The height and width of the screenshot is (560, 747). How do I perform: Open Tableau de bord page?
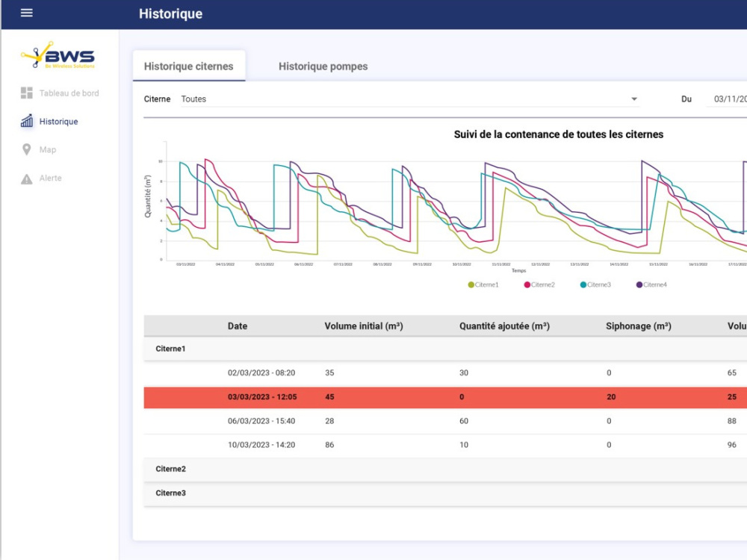click(69, 93)
